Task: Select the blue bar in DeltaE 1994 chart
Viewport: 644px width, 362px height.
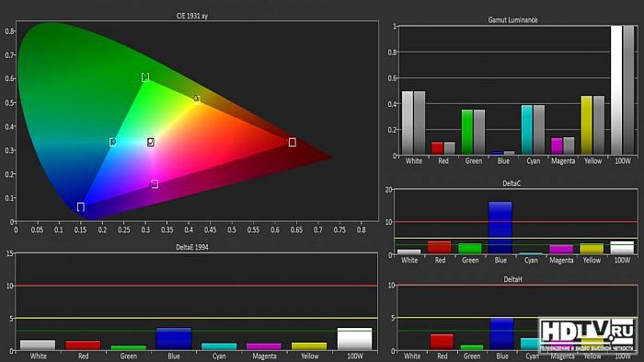Action: pos(174,339)
